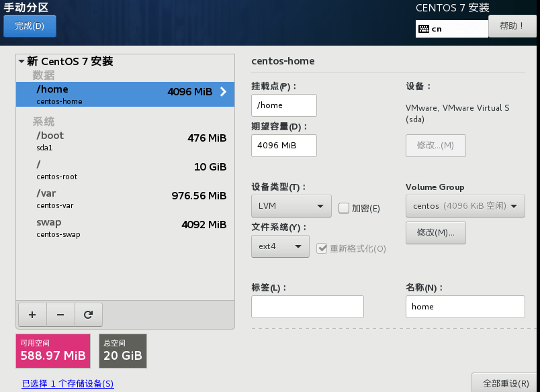This screenshot has width=540, height=392.
Task: Select the /boot sda1 partition
Action: click(125, 140)
